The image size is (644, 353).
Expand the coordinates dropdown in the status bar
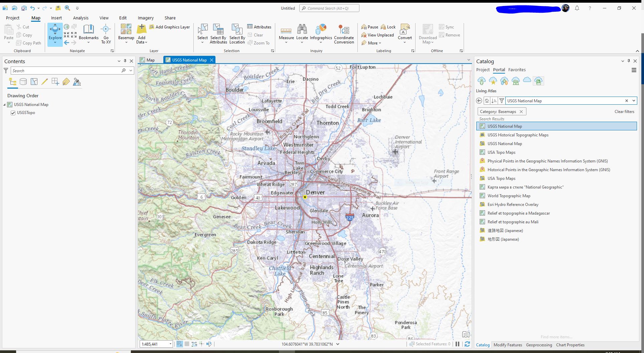coord(337,344)
